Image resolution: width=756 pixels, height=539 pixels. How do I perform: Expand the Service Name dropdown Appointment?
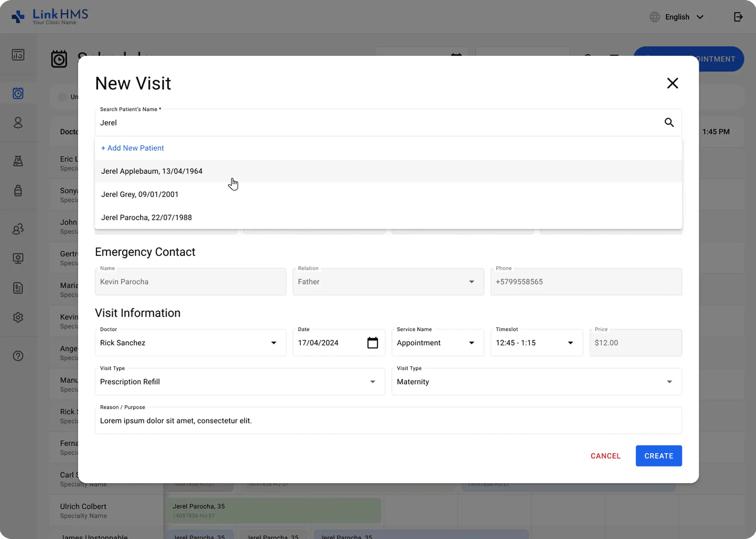(438, 343)
